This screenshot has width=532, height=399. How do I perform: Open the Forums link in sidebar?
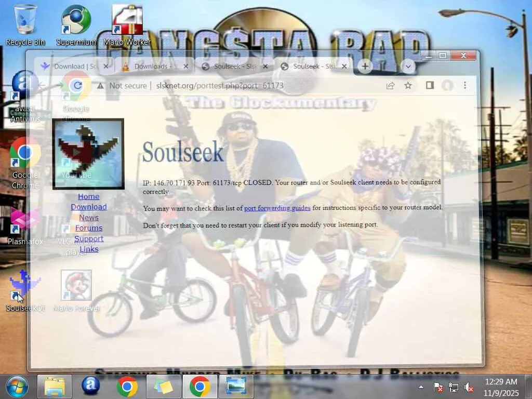pyautogui.click(x=88, y=228)
